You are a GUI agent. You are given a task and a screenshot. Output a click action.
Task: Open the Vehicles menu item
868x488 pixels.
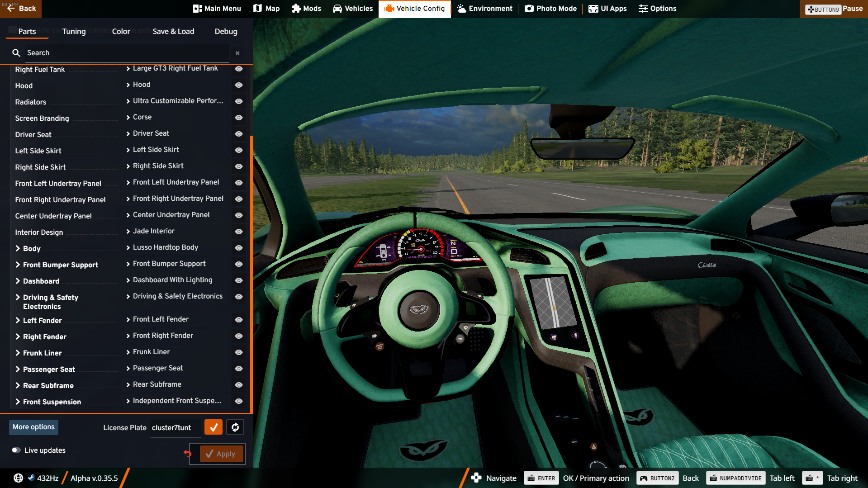pyautogui.click(x=353, y=9)
